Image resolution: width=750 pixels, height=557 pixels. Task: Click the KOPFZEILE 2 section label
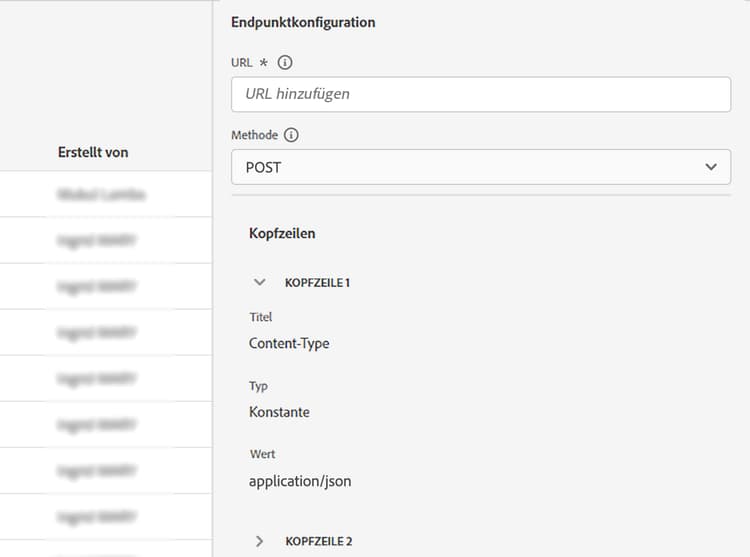pyautogui.click(x=319, y=541)
